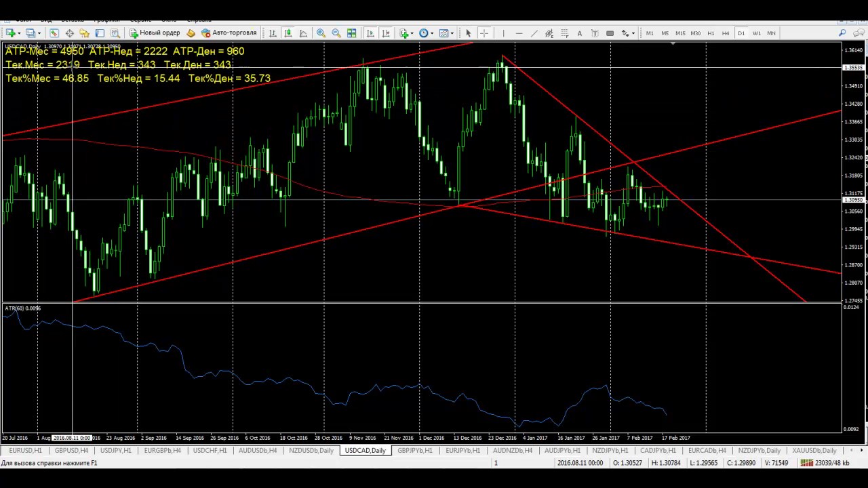Screen dimensions: 868x488
Task: Open the Profiles icon
Action: tap(31, 33)
